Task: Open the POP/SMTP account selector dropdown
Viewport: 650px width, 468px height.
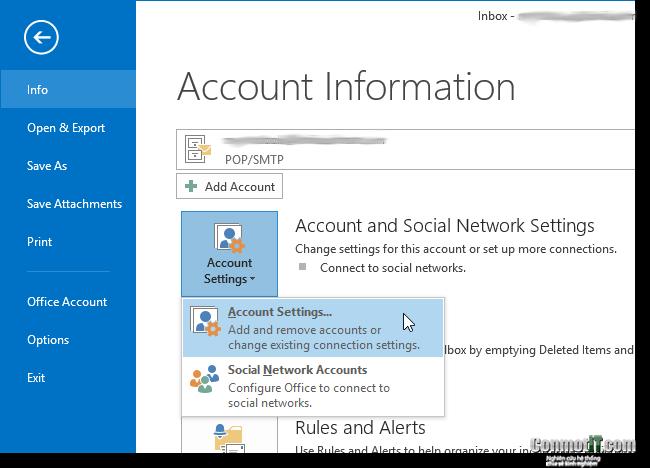Action: [x=405, y=149]
